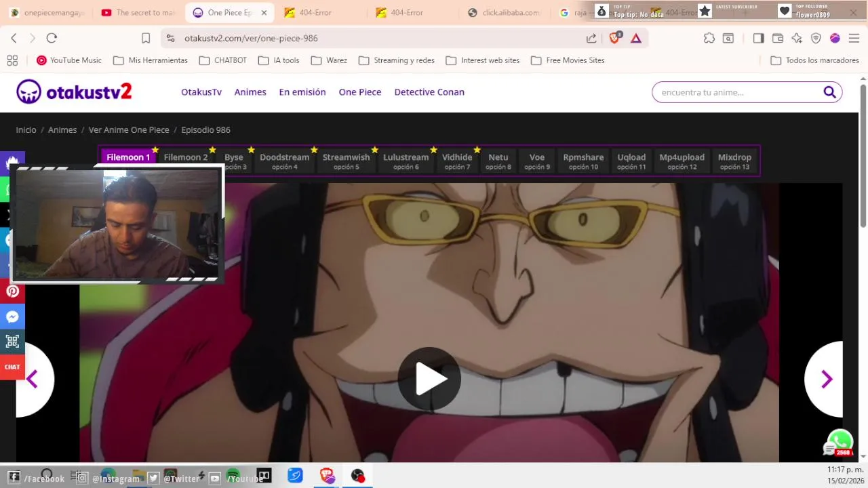Reload the page with the refresh icon
The width and height of the screenshot is (868, 488).
click(52, 39)
